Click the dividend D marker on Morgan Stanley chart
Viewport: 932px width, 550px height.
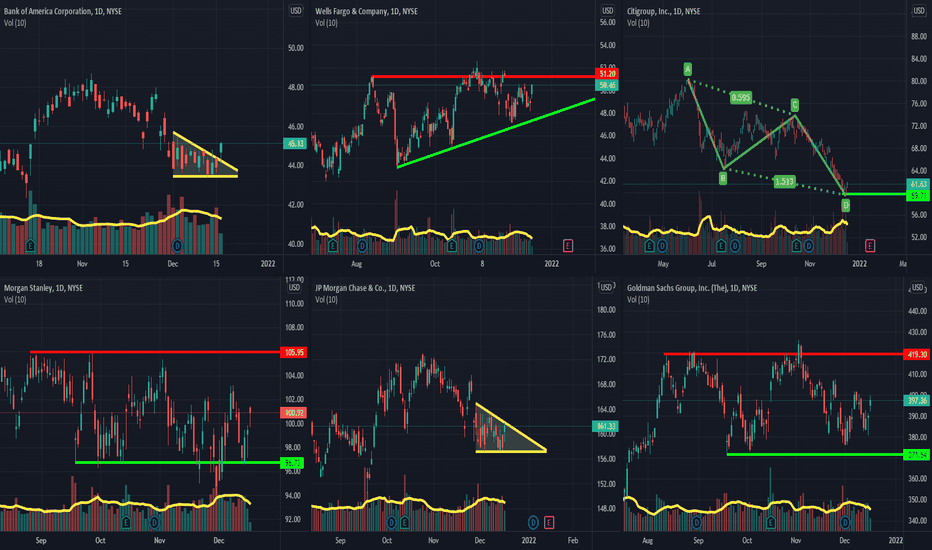coord(155,522)
